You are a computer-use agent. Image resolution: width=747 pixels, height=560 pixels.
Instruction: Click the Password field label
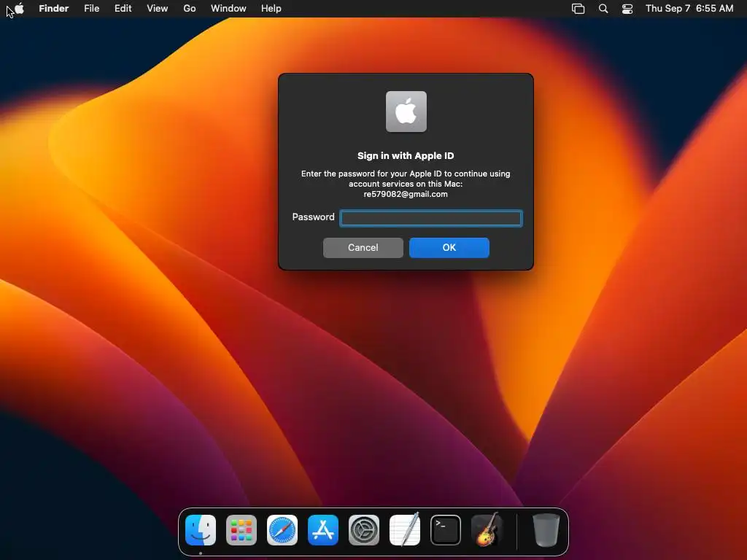(313, 217)
